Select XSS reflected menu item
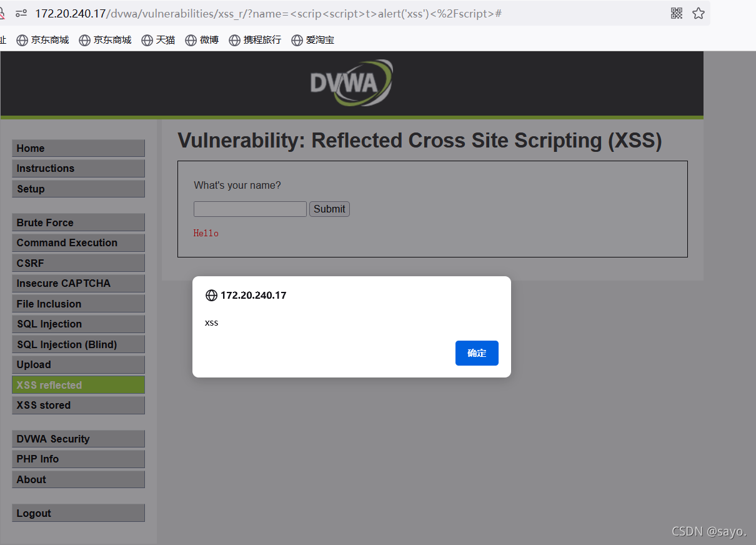 78,385
